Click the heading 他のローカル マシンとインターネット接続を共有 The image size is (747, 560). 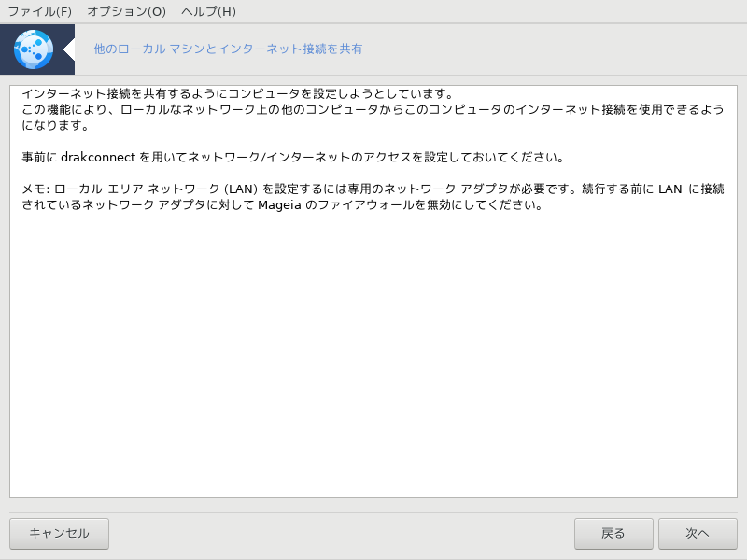coord(228,49)
